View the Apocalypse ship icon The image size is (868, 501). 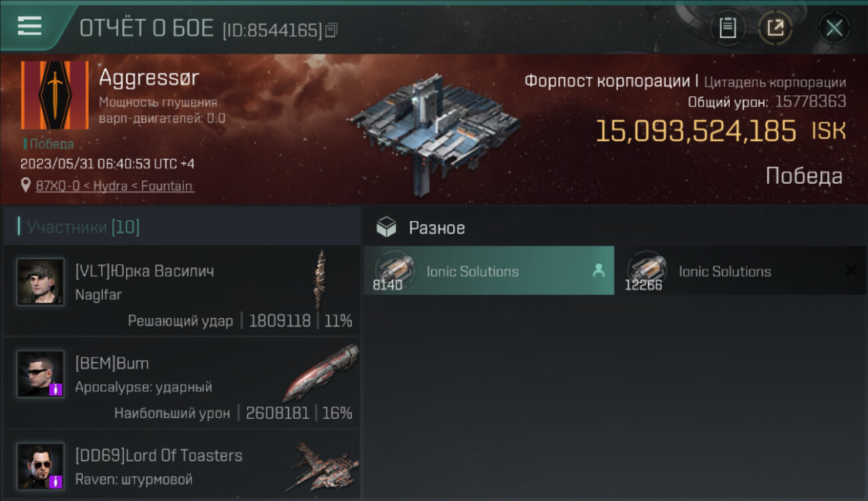(321, 372)
